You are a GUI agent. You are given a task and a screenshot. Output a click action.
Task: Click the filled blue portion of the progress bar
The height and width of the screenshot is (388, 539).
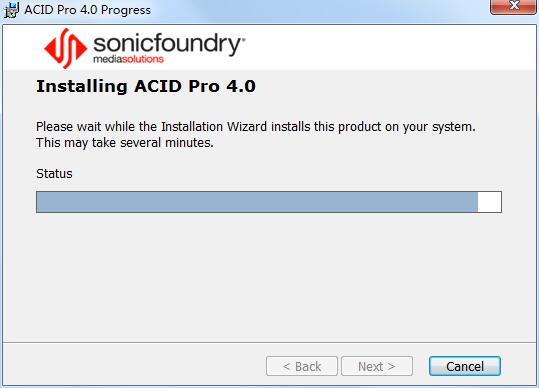click(257, 202)
